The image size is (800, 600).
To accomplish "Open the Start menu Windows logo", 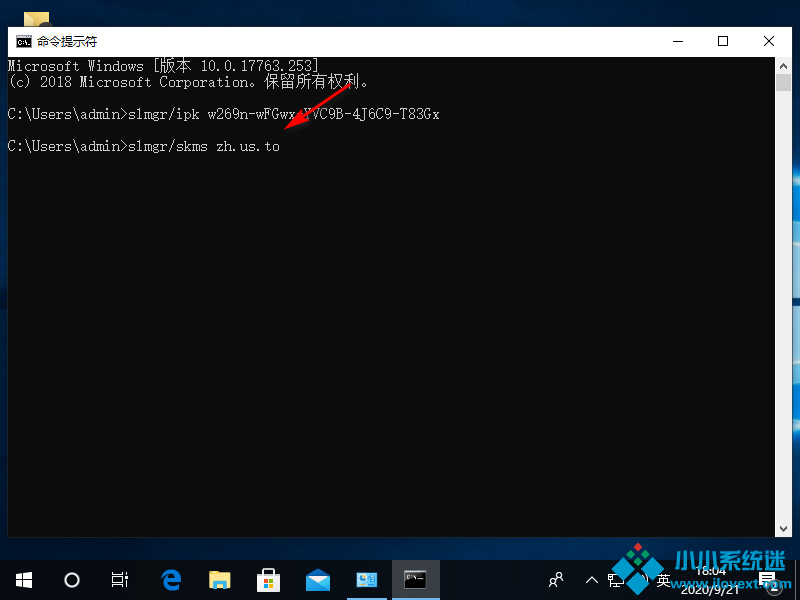I will 24,580.
